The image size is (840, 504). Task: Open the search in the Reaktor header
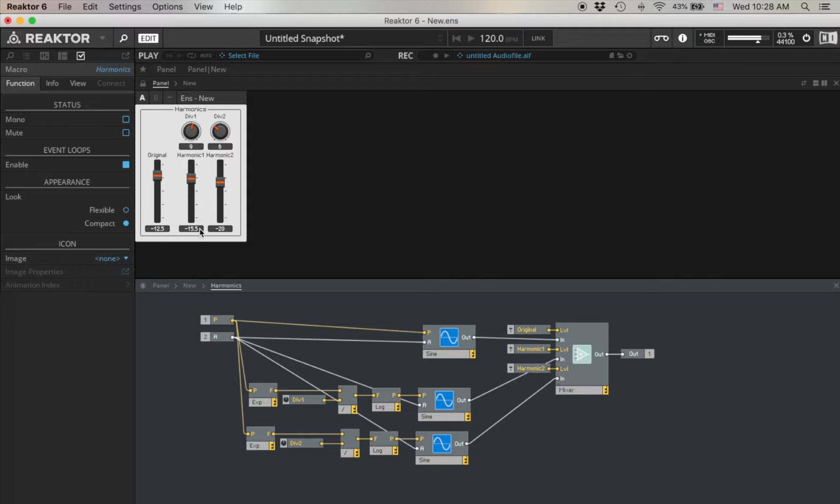123,38
